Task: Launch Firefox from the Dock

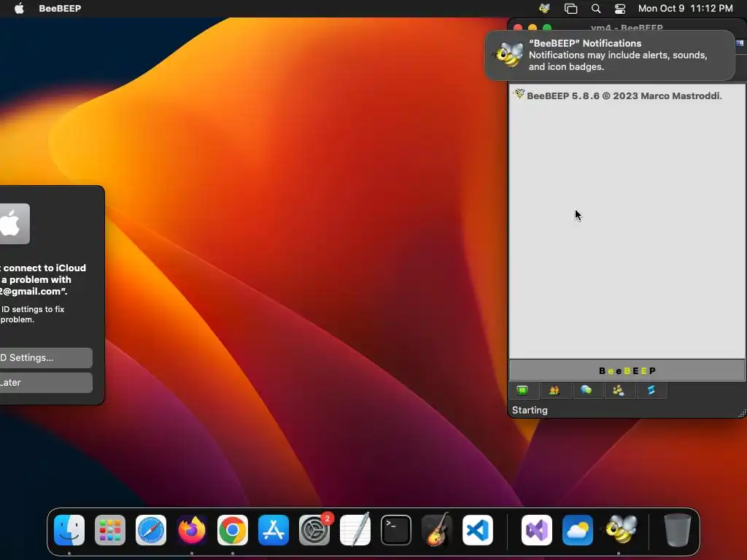Action: click(x=192, y=530)
